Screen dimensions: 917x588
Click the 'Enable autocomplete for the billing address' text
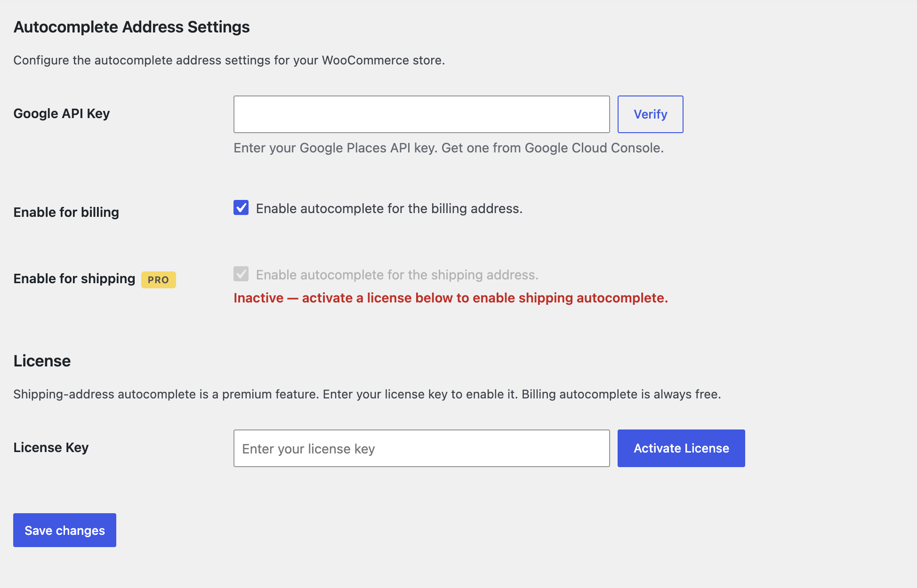[x=389, y=208]
